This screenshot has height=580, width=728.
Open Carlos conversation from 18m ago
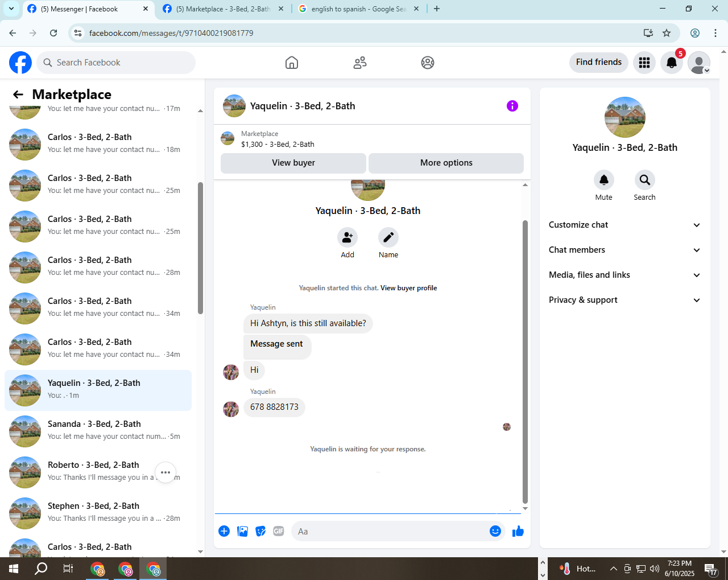coord(98,145)
